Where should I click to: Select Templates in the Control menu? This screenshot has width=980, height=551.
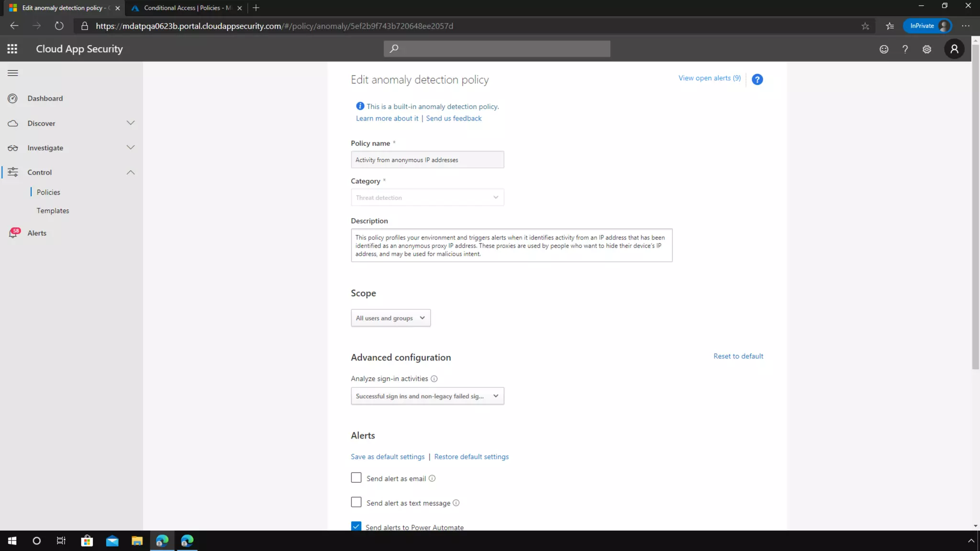point(53,210)
